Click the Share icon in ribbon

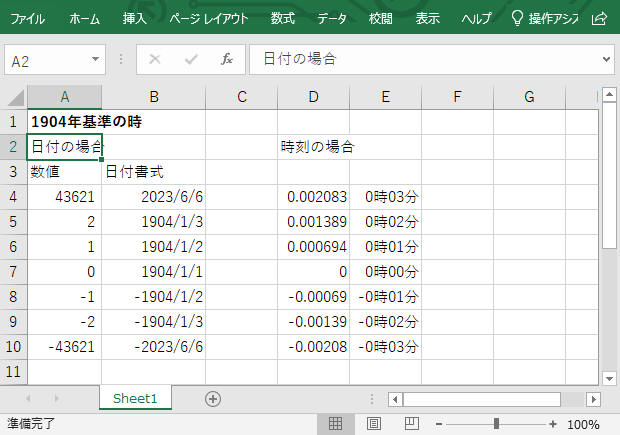[599, 18]
